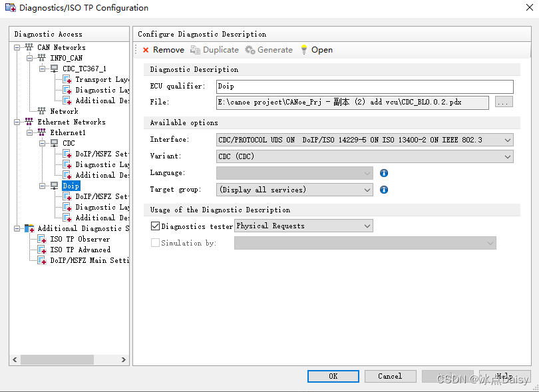Image resolution: width=539 pixels, height=392 pixels.
Task: Click the DoIP/HSFZ Main Settings icon
Action: tap(42, 260)
